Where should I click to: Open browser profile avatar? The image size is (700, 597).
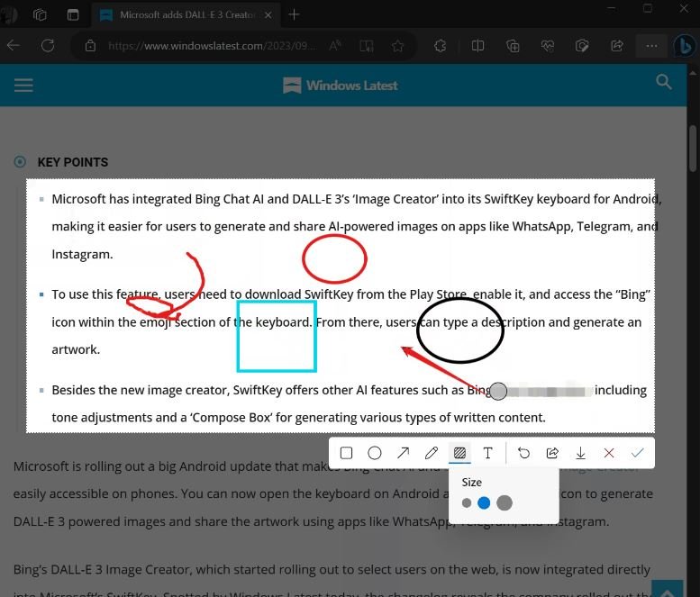coord(9,14)
